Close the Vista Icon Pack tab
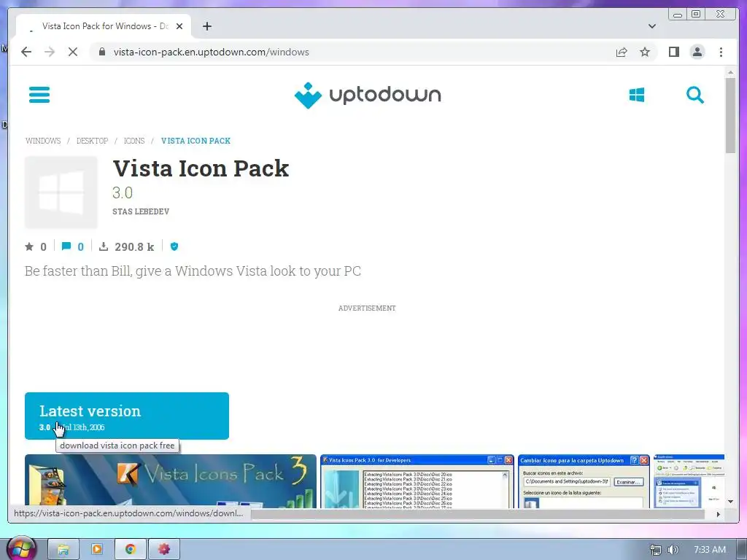Screen dimensions: 747x560 pyautogui.click(x=179, y=26)
